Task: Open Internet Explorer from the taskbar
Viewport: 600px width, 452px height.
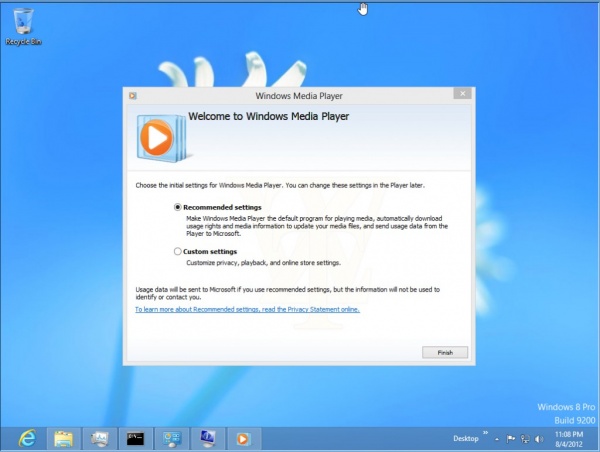Action: [x=28, y=439]
